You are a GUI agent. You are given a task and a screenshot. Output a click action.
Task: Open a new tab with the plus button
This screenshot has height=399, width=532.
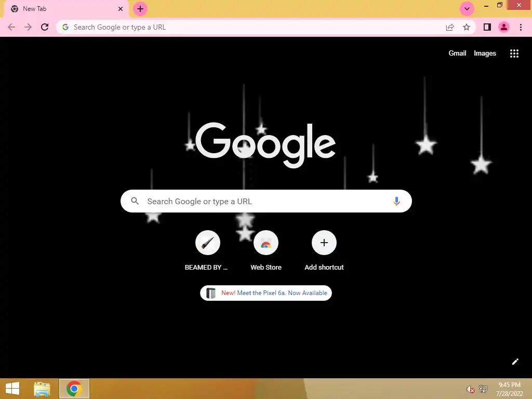coord(140,9)
